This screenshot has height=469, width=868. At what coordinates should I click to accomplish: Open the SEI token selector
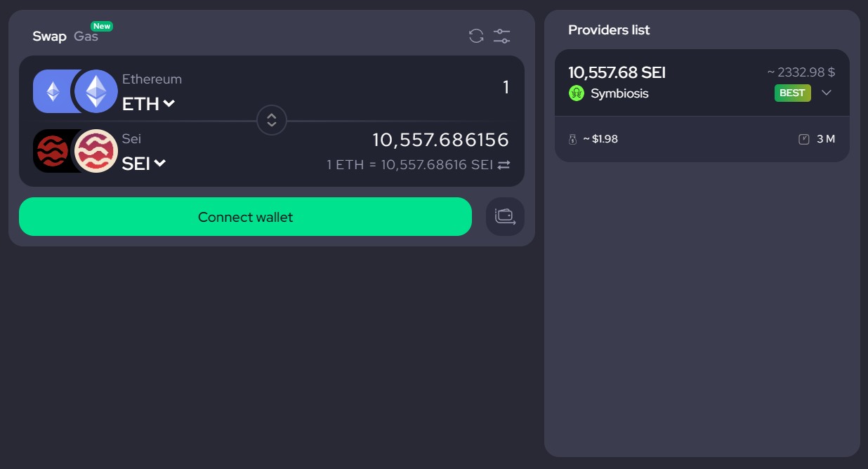(x=143, y=163)
